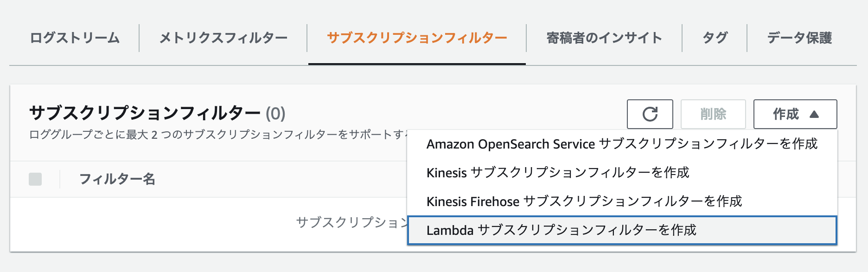Screen dimensions: 868x272
Task: Switch to the ログストリーム tab
Action: click(75, 38)
